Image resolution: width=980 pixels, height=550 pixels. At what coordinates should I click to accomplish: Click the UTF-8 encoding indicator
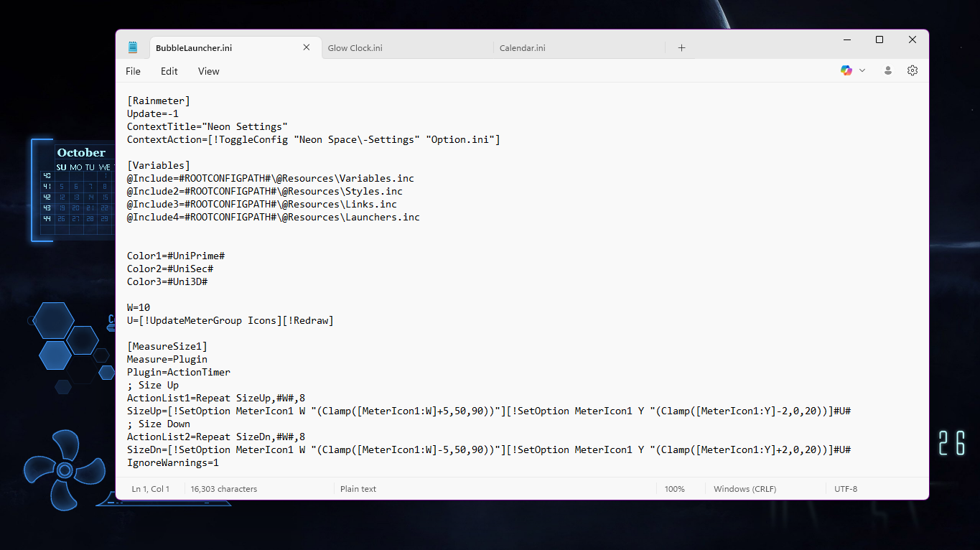[846, 489]
